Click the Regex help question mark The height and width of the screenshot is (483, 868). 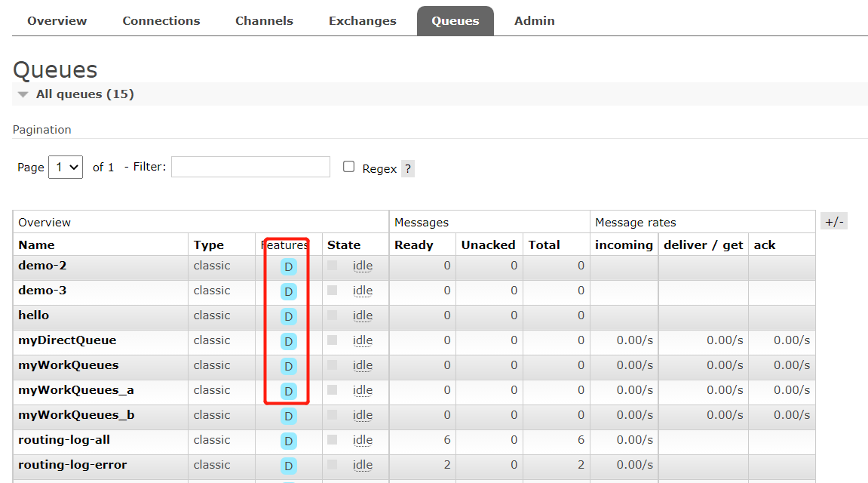click(408, 168)
